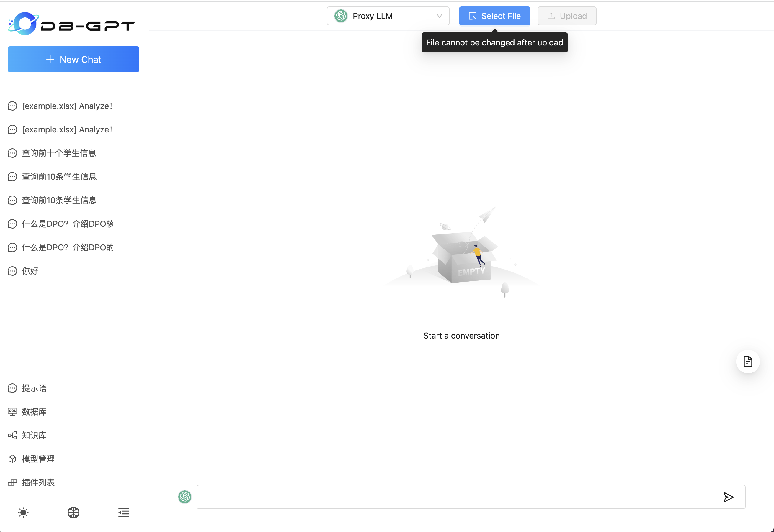This screenshot has height=532, width=774.
Task: Open the 知识库 knowledge base menu item
Action: click(34, 435)
